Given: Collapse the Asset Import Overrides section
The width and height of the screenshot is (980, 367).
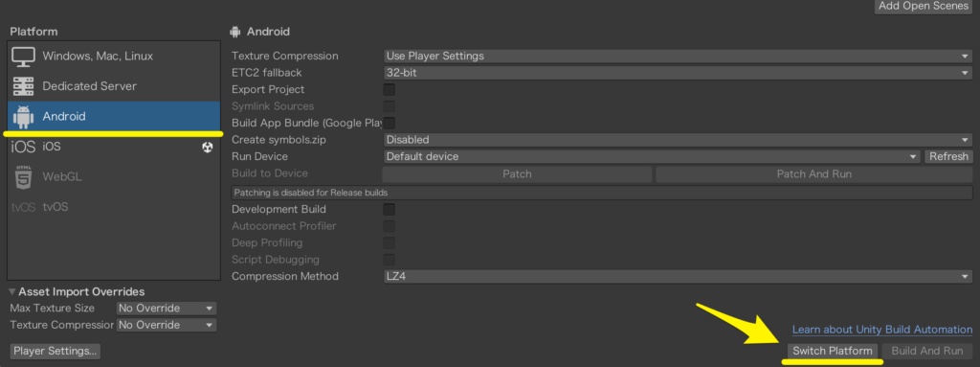Looking at the screenshot, I should 13,292.
